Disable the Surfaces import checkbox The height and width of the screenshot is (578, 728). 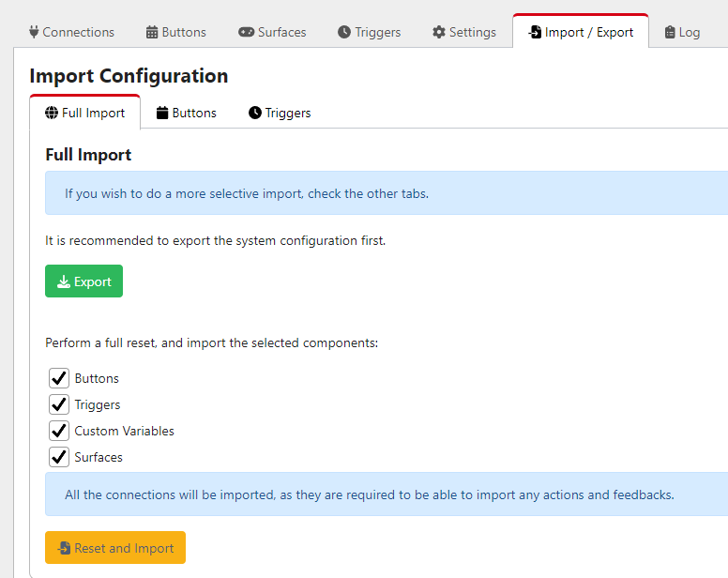[x=59, y=457]
